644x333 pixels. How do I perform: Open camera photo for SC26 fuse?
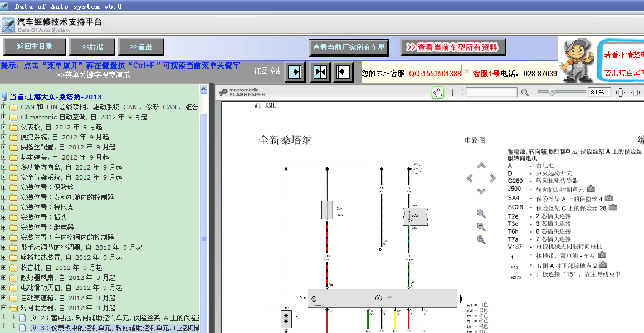612,207
